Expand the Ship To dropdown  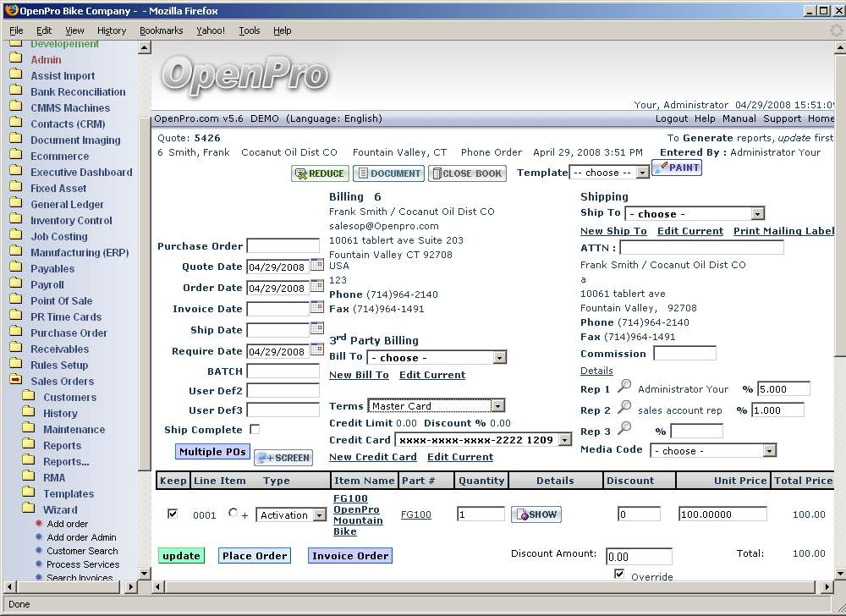coord(695,214)
